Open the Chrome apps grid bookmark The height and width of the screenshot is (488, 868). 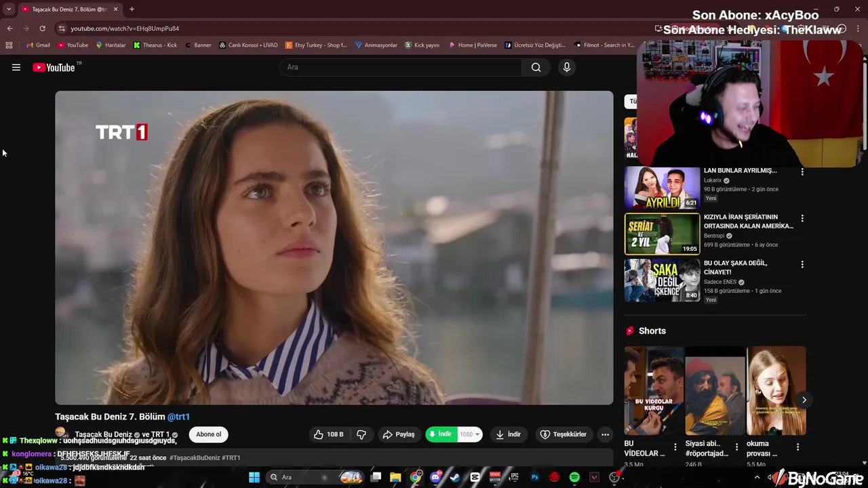click(9, 45)
